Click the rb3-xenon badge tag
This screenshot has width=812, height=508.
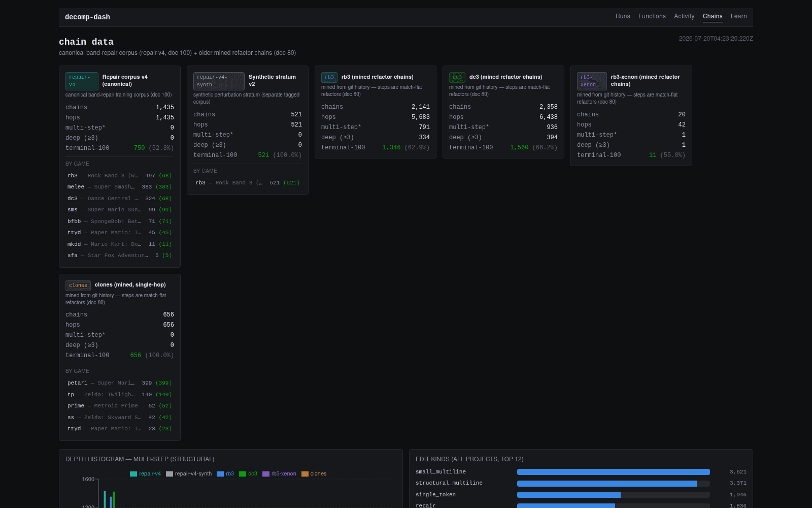592,81
